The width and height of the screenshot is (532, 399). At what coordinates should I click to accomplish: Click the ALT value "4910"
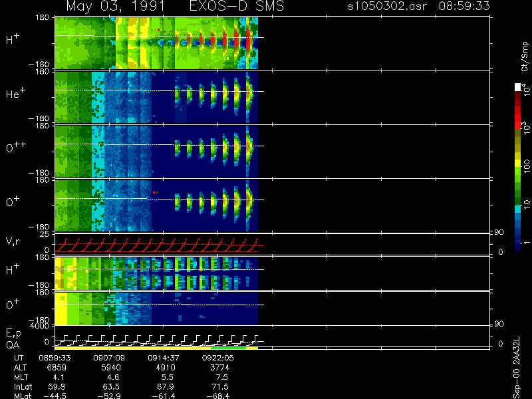click(166, 368)
